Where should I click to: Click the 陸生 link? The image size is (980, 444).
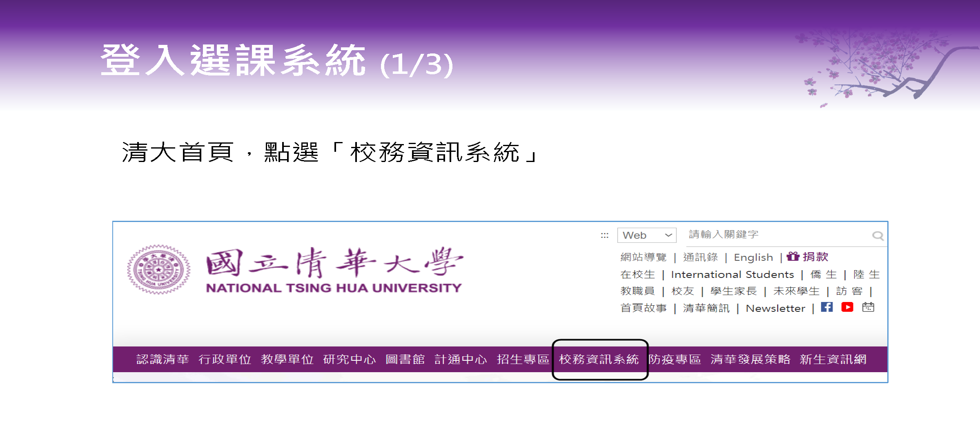pos(866,274)
